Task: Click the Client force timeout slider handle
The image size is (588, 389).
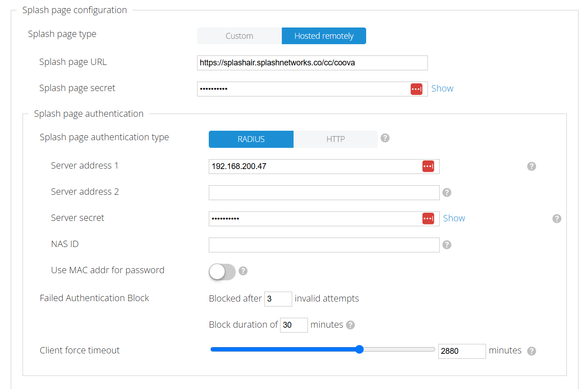Action: 359,349
